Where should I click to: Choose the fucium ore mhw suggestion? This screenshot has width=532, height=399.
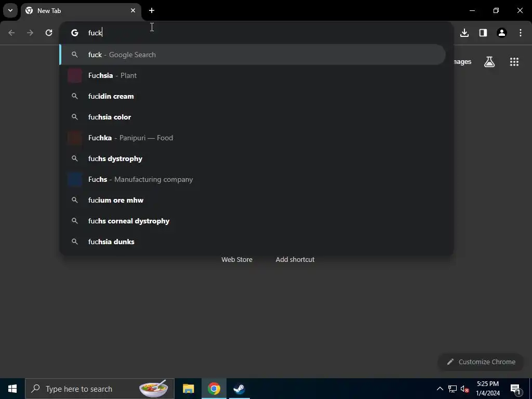252,200
